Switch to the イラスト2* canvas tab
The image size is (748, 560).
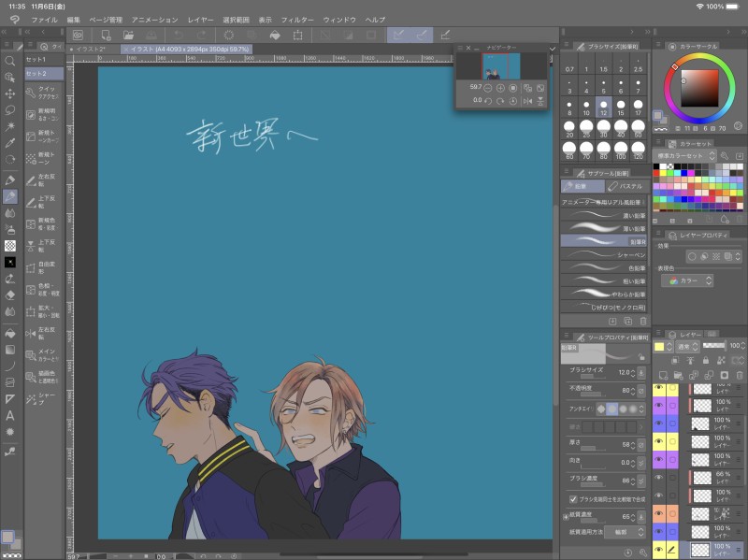click(x=91, y=49)
